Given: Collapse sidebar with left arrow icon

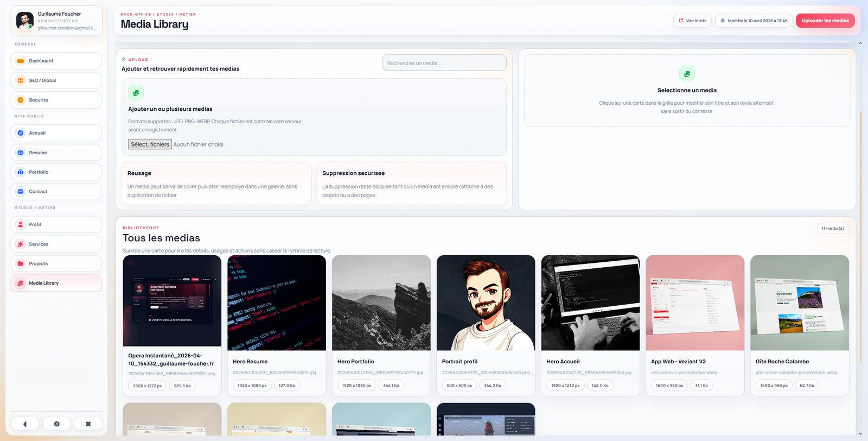Looking at the screenshot, I should (25, 424).
